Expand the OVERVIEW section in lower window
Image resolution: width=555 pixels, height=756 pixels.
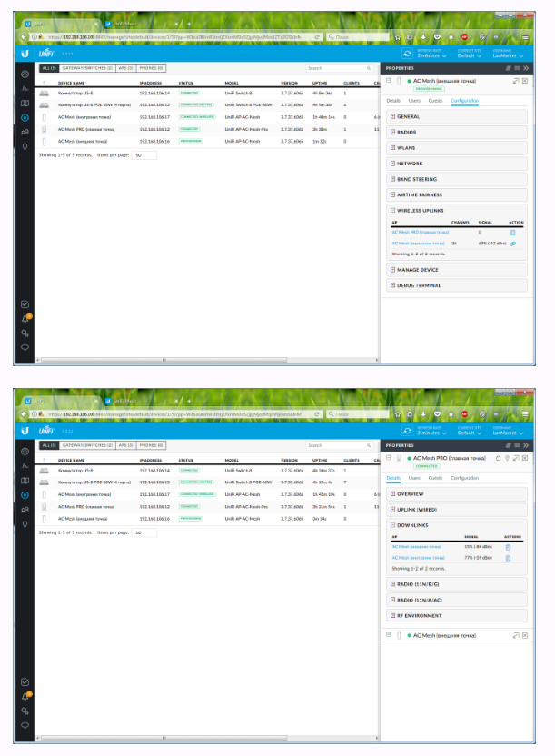point(457,494)
